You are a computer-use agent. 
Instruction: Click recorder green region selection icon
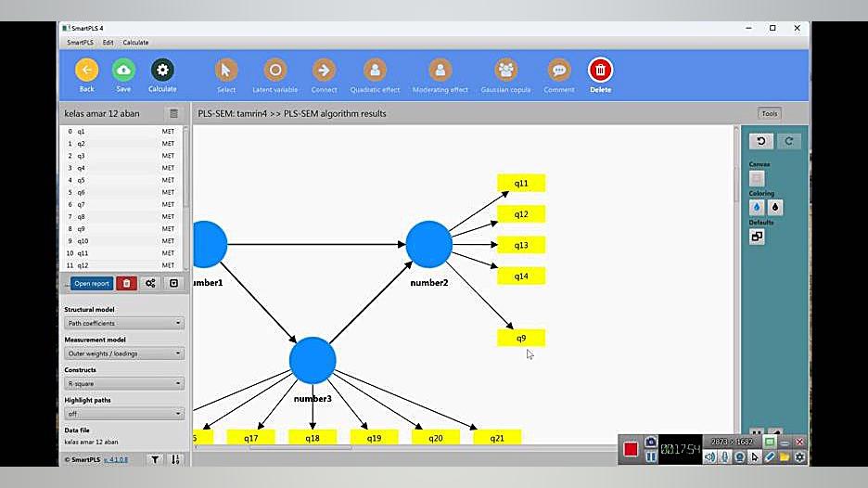pyautogui.click(x=770, y=442)
